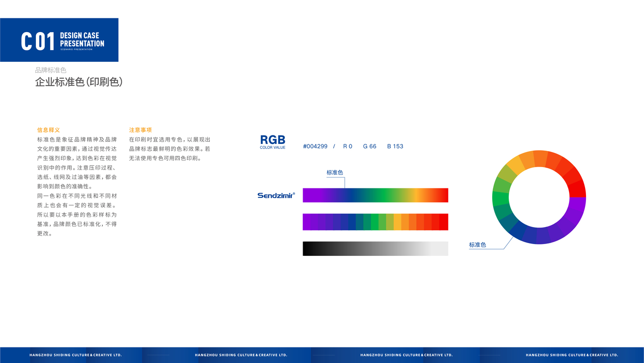Screen dimensions: 644x363
Task: Pick the purple start of the stepped color bar
Action: point(306,222)
